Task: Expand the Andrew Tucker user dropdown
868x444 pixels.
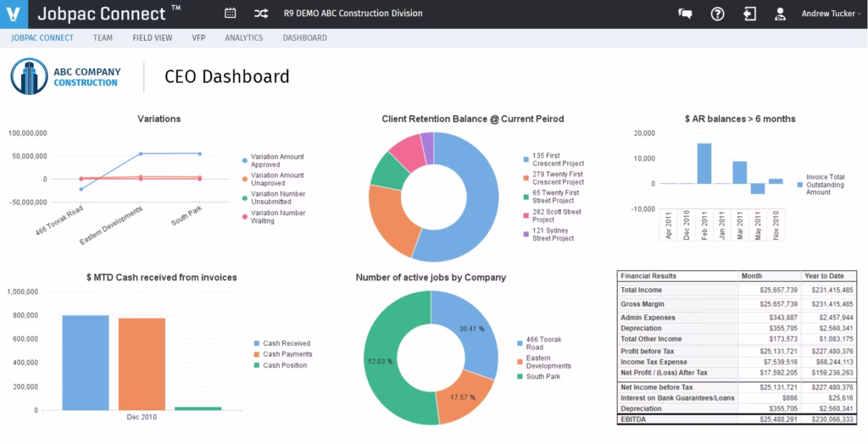Action: (831, 14)
